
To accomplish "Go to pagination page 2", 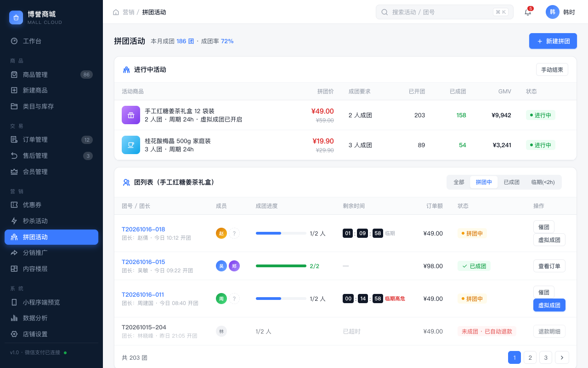I will pyautogui.click(x=530, y=357).
